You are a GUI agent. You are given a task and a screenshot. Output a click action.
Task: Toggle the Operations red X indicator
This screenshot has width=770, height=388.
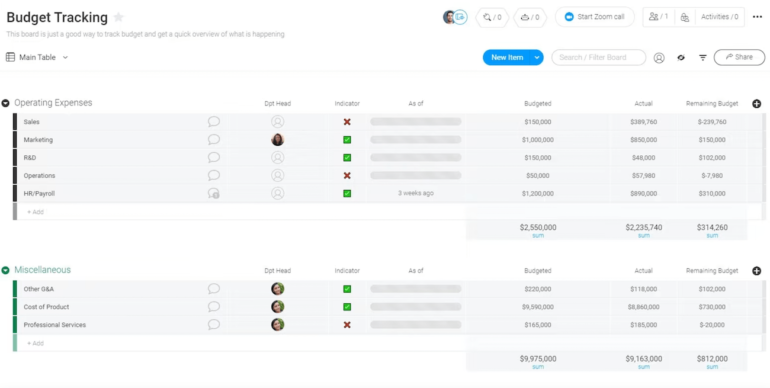[x=347, y=176]
